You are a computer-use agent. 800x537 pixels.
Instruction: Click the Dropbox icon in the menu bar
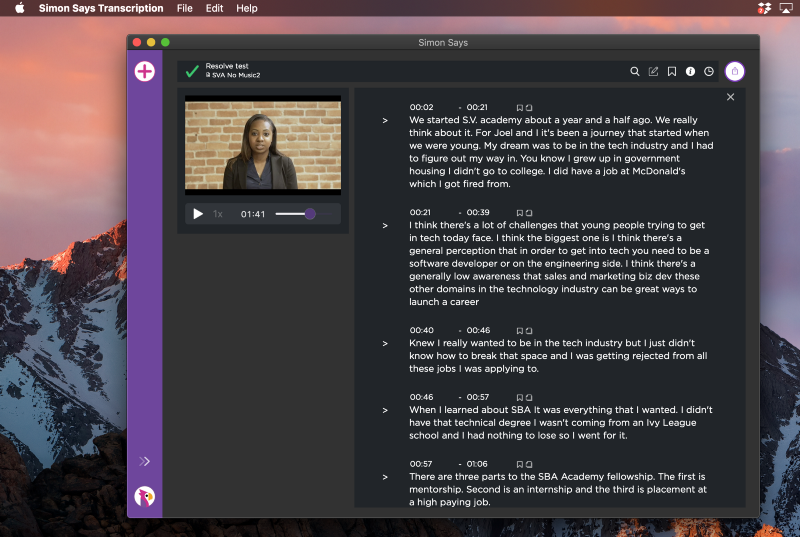[x=764, y=8]
